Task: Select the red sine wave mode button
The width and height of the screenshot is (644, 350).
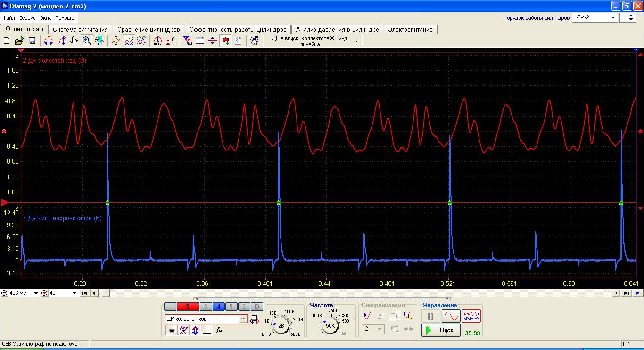Action: [x=451, y=317]
